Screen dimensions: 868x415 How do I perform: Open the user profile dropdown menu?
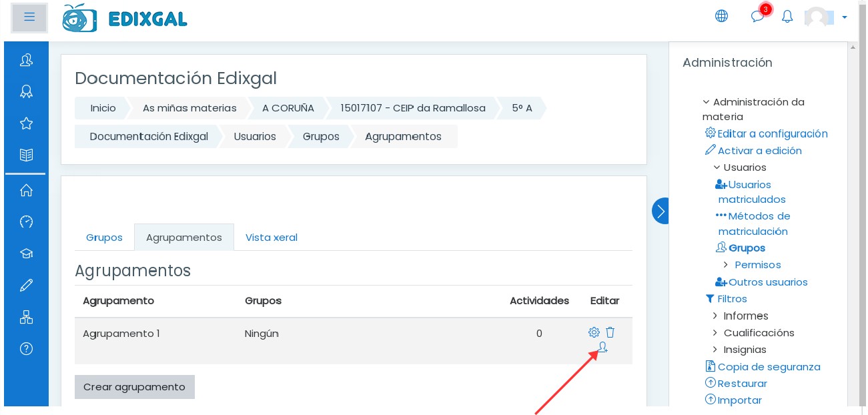pyautogui.click(x=827, y=17)
